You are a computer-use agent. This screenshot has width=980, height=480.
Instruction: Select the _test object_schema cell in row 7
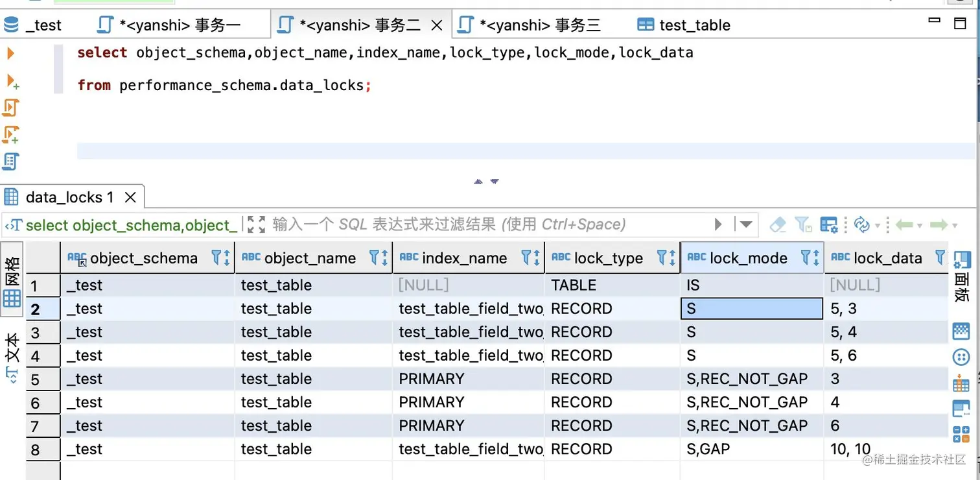pyautogui.click(x=148, y=426)
